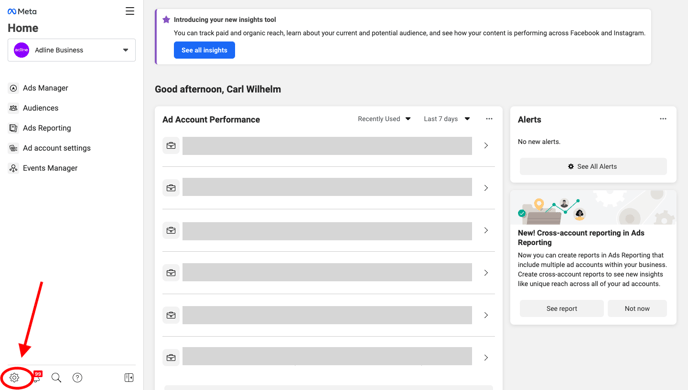Click 'Ad Account Performance' heading
This screenshot has width=688, height=390.
pyautogui.click(x=211, y=120)
